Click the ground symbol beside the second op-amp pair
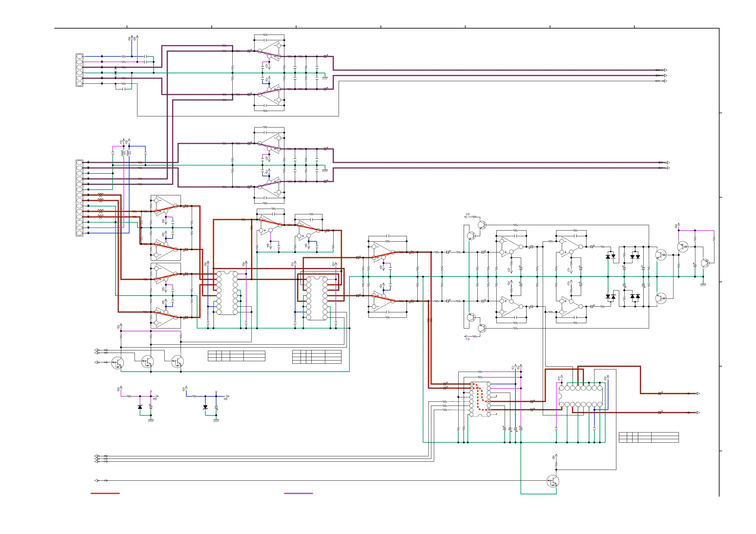756x534 pixels. pos(325,170)
